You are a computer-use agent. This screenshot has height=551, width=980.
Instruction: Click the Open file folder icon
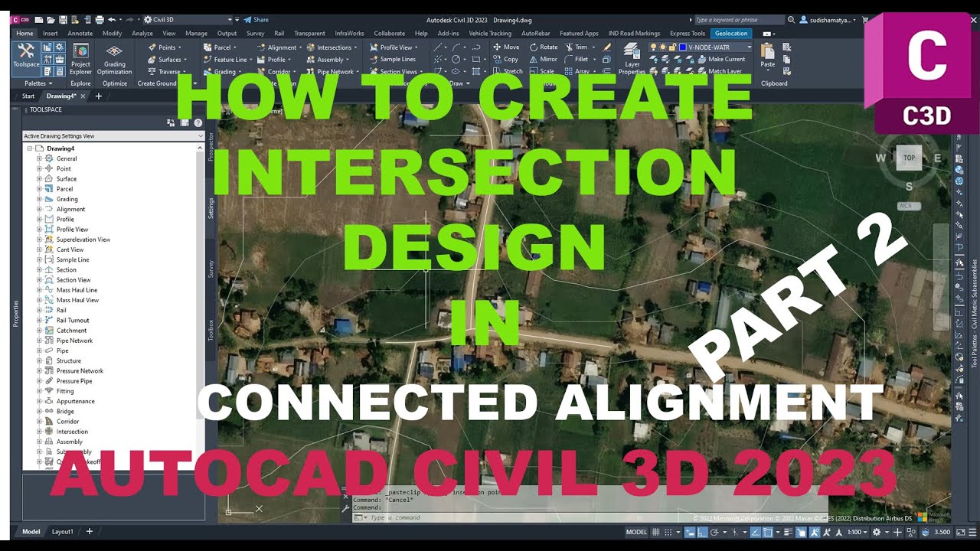[x=50, y=19]
